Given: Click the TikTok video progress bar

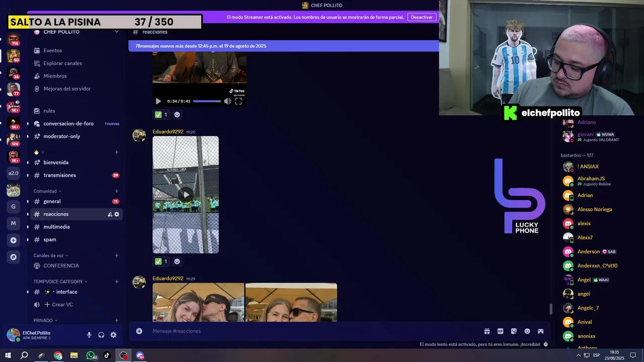Looking at the screenshot, I should click(x=207, y=101).
